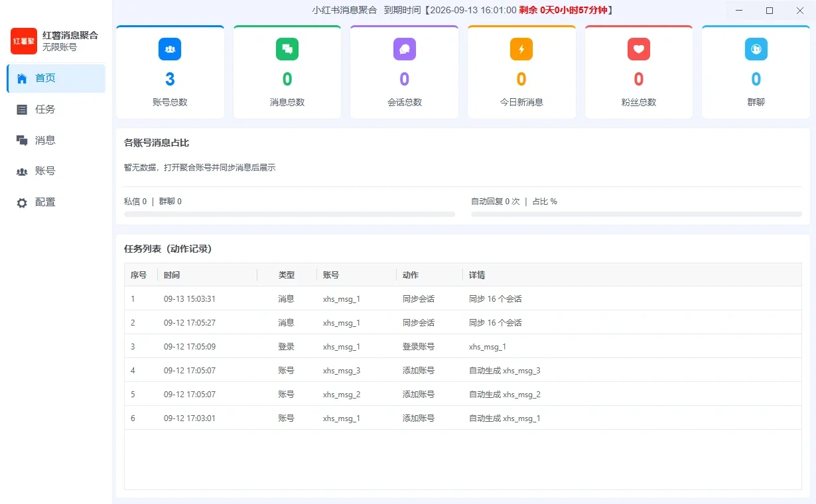Select the row dated 09-13 15:03:31
Screen dimensions: 816x504
pyautogui.click(x=463, y=298)
